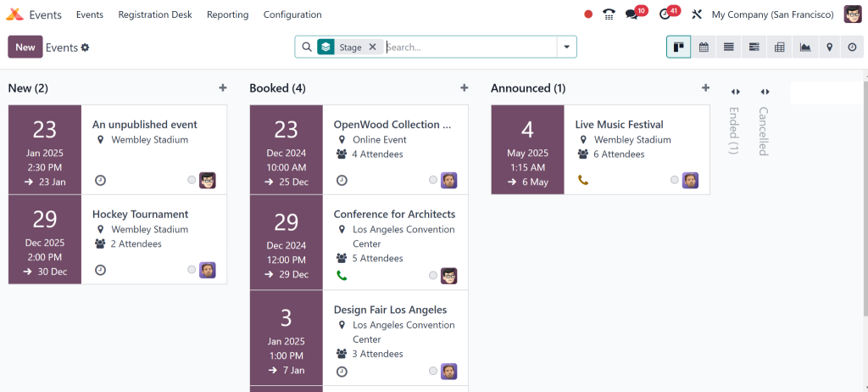Add a quick event in Booked column

[x=464, y=87]
